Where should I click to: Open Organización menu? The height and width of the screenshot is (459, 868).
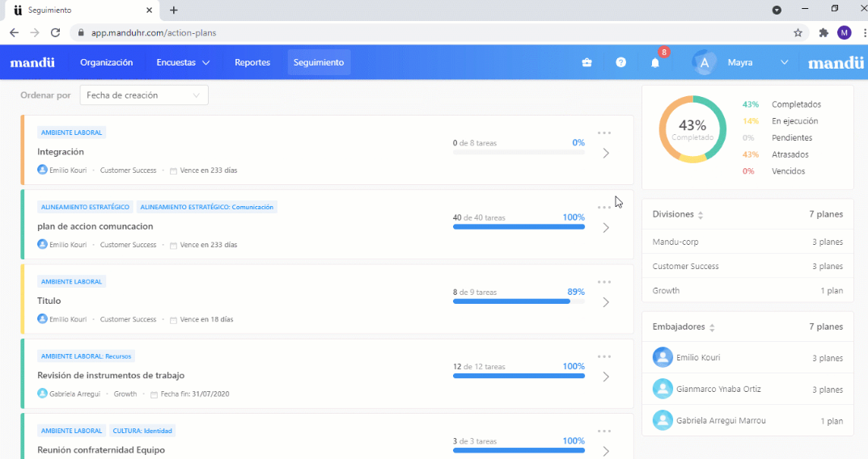[106, 62]
